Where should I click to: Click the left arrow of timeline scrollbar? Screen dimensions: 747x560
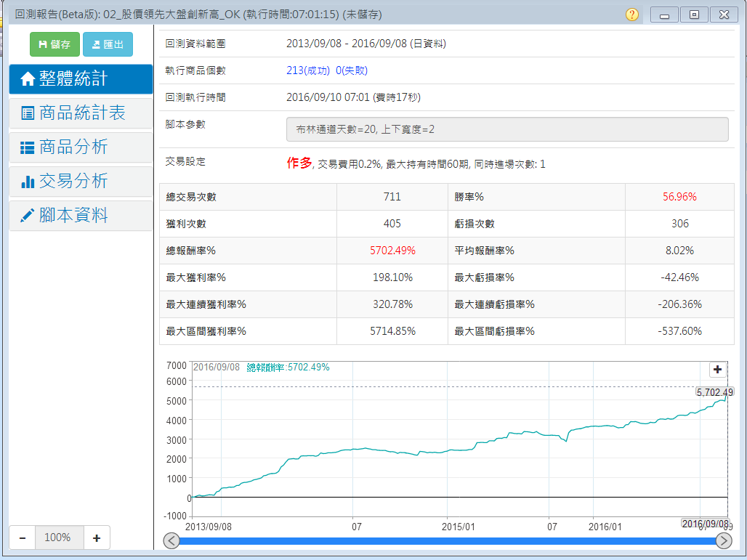coord(171,540)
